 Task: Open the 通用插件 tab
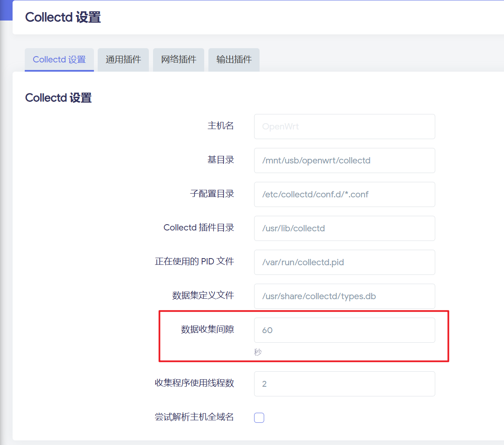click(x=123, y=60)
